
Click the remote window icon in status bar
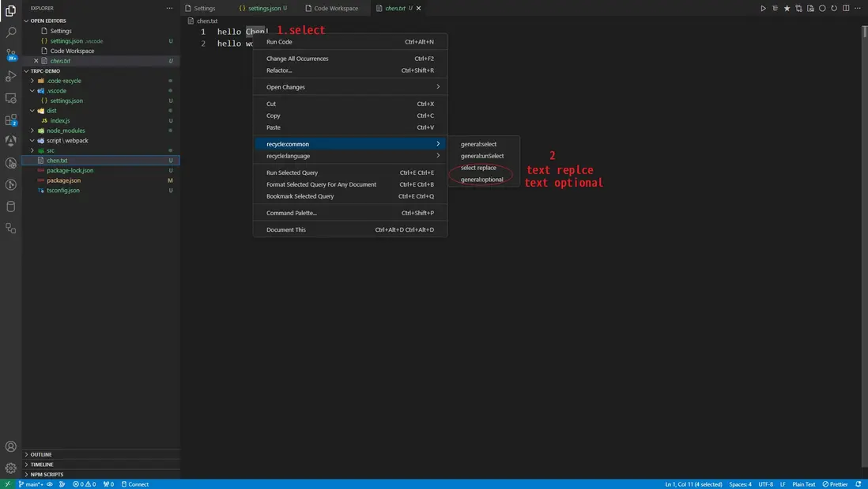click(7, 484)
